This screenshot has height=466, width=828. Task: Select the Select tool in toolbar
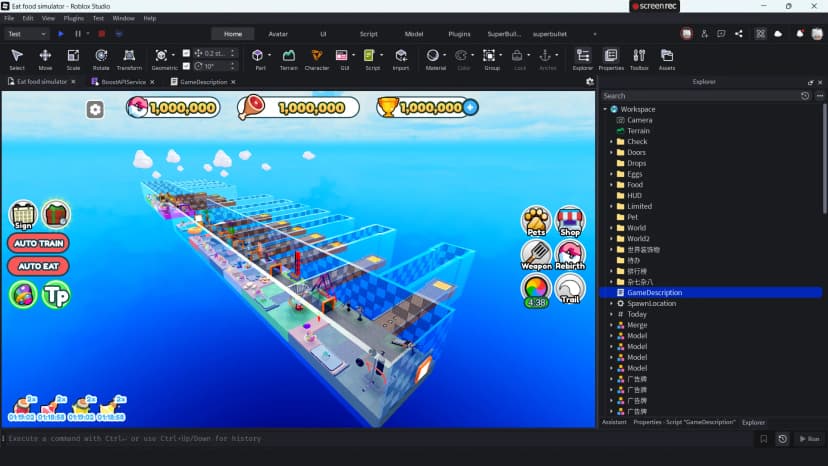pos(17,59)
